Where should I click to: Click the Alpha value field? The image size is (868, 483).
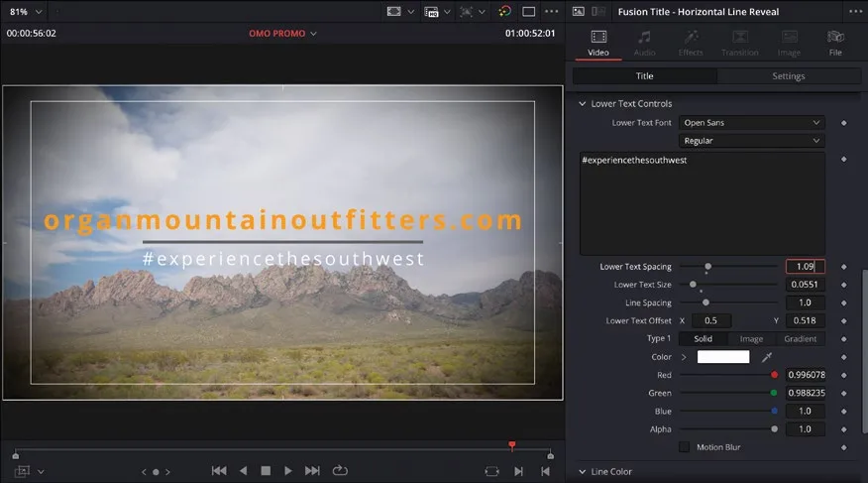(x=805, y=429)
